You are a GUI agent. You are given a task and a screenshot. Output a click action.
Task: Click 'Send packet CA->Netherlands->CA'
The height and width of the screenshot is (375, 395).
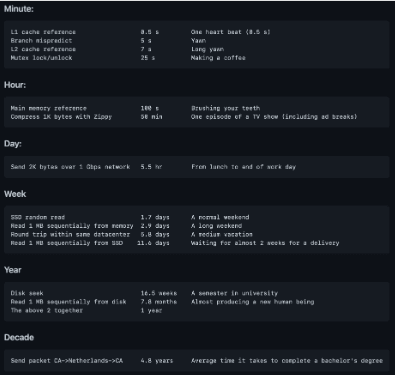coord(67,361)
